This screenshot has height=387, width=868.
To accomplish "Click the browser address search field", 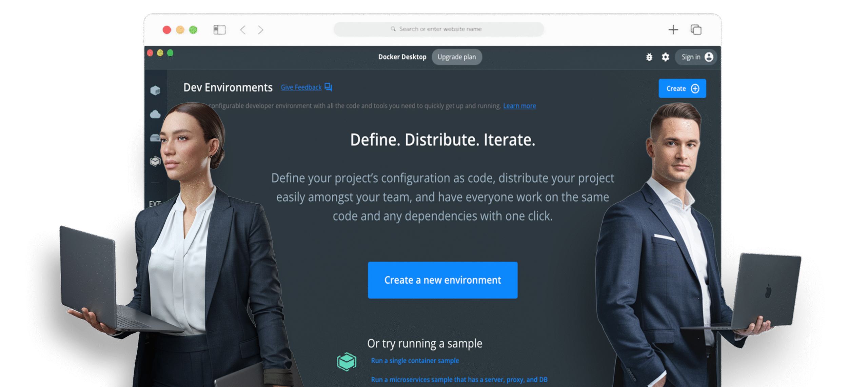I will (439, 29).
